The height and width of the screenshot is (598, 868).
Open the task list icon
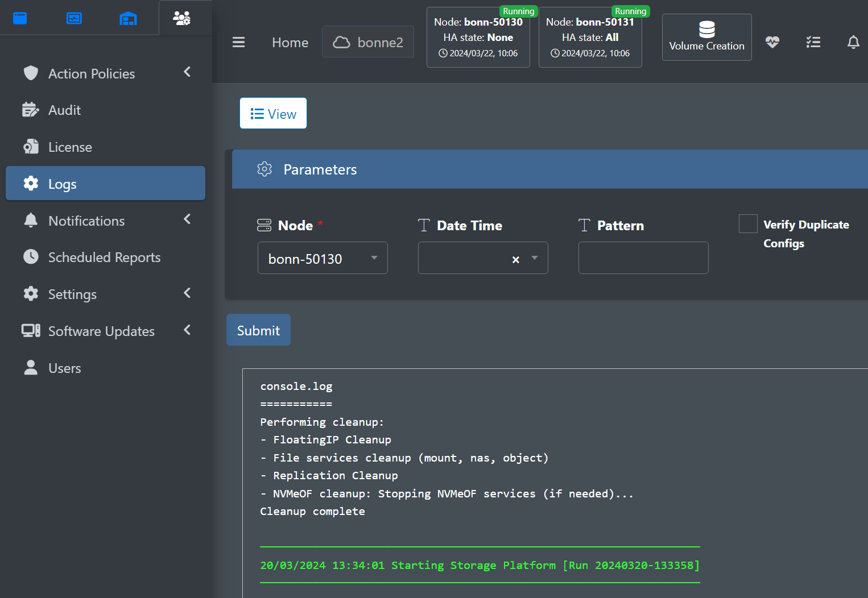pyautogui.click(x=813, y=42)
